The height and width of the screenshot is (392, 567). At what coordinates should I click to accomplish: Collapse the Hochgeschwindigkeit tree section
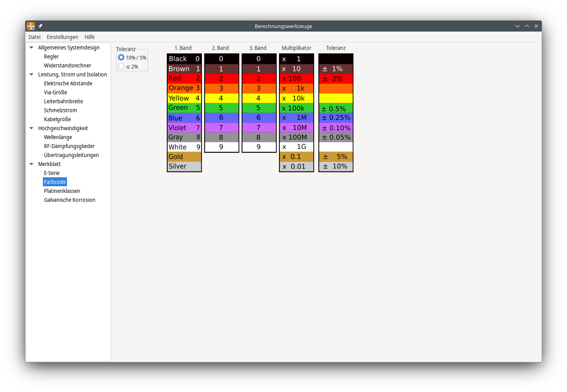click(x=32, y=128)
